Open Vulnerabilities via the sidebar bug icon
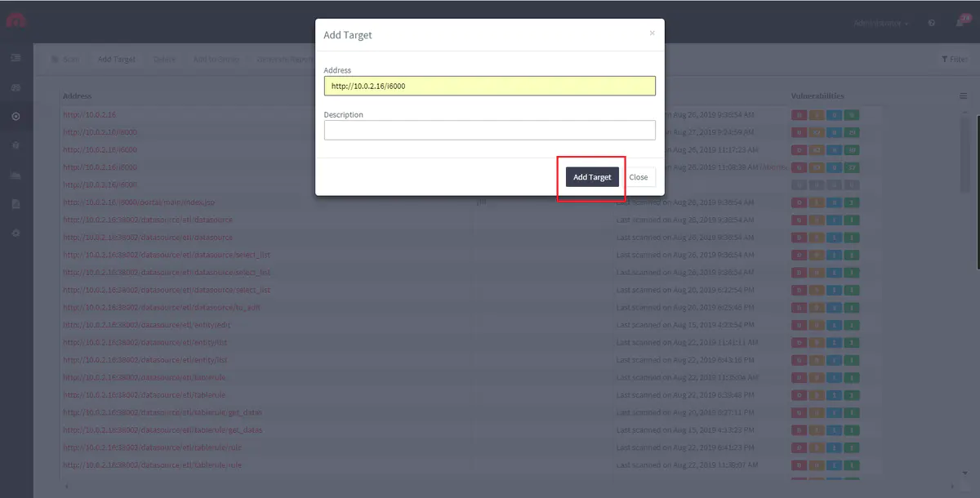The height and width of the screenshot is (498, 980). [x=16, y=146]
